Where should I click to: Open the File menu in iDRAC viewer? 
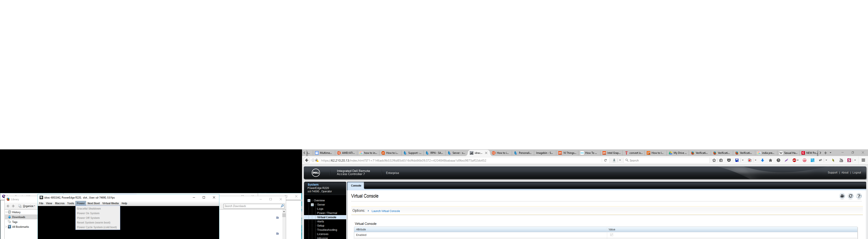coord(41,203)
